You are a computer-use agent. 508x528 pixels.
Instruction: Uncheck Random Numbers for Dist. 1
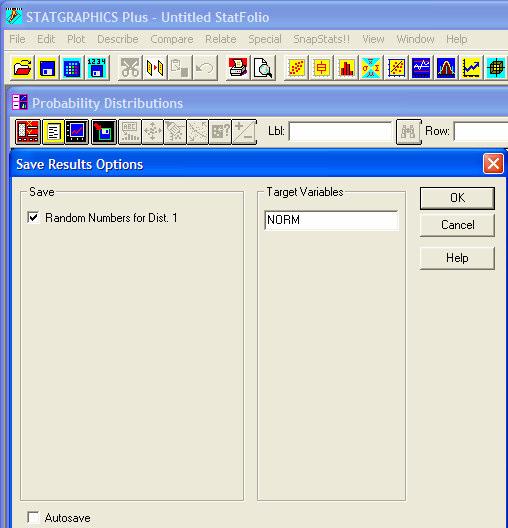[x=33, y=217]
